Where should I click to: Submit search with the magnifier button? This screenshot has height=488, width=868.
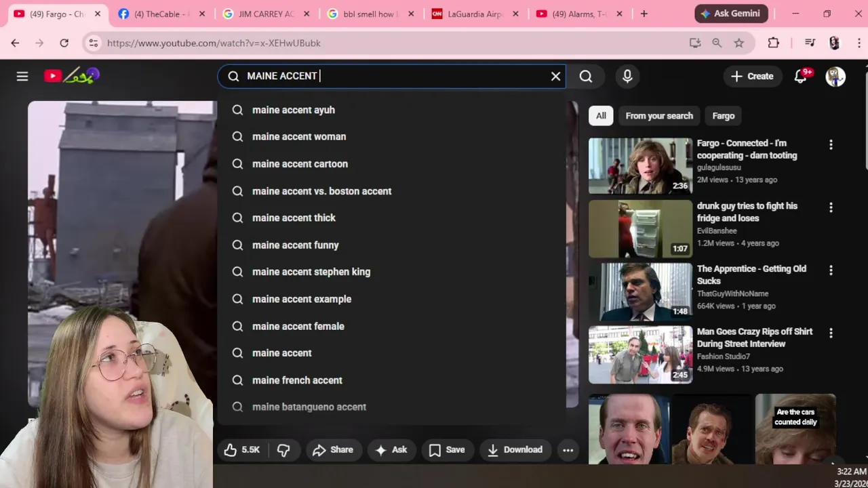tap(586, 76)
